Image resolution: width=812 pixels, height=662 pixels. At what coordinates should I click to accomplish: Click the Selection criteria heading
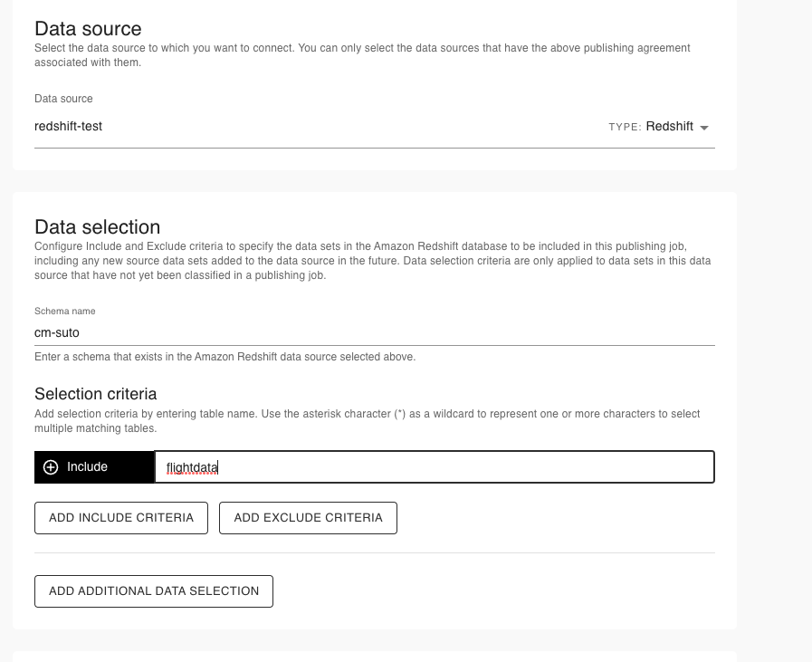coord(94,393)
